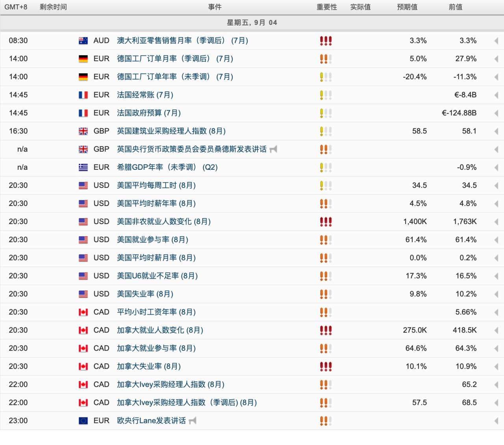
Task: Click Greece flag beside 希腊GDP年率
Action: point(83,167)
